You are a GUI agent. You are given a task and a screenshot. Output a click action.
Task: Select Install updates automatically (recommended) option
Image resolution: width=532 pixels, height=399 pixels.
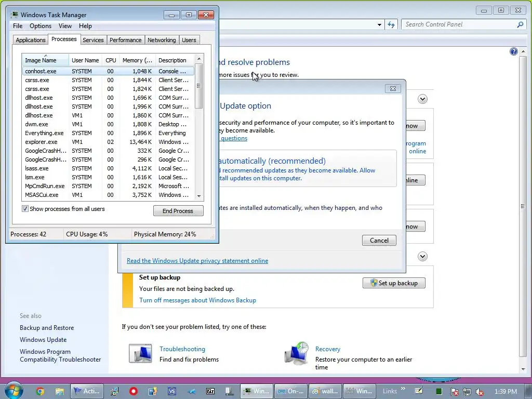(x=307, y=168)
